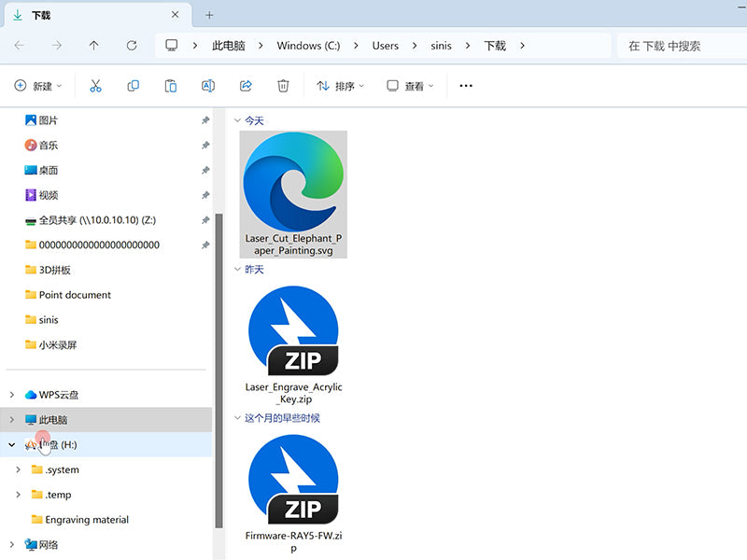
Task: Collapse the 这个月的早些时候 group
Action: (x=237, y=418)
